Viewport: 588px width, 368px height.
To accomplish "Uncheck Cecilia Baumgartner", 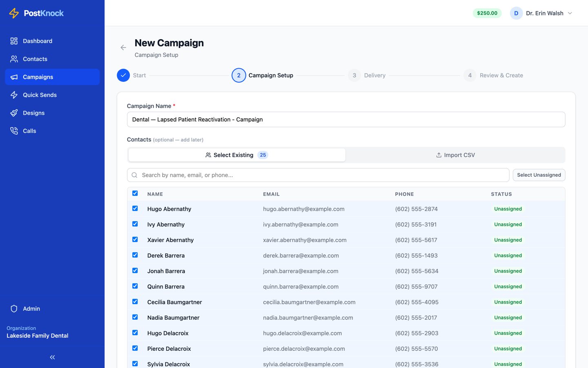I will click(135, 302).
